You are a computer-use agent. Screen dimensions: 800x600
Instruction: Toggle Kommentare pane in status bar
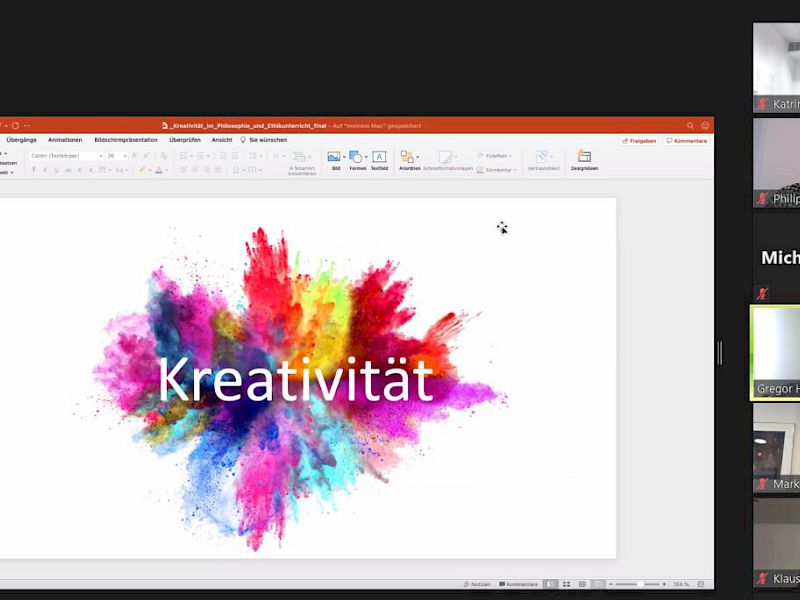(x=517, y=584)
